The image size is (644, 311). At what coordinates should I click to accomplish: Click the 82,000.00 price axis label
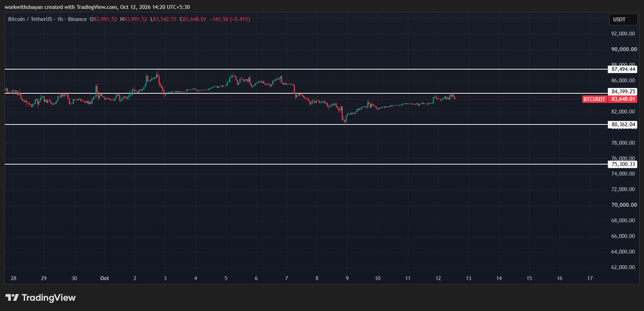click(x=623, y=112)
